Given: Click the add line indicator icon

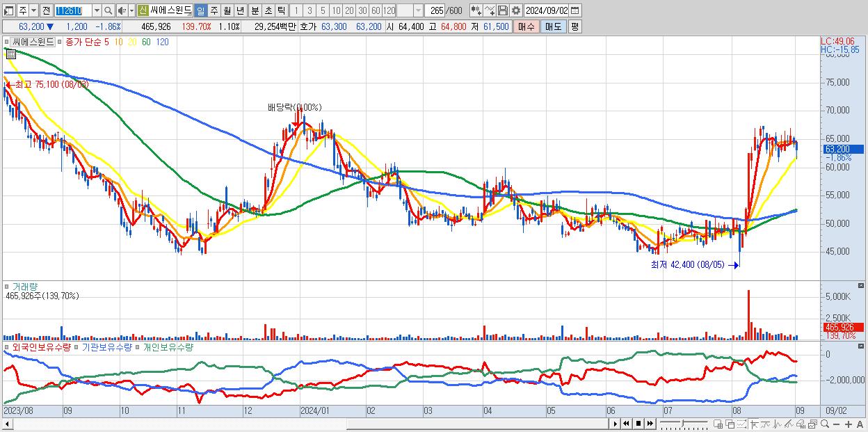Looking at the screenshot, I should point(490,10).
